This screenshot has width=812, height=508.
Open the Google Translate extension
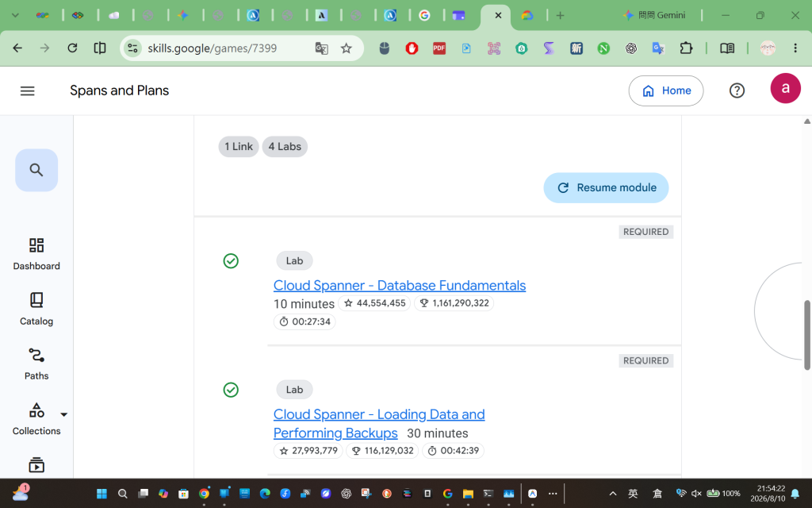click(x=658, y=48)
